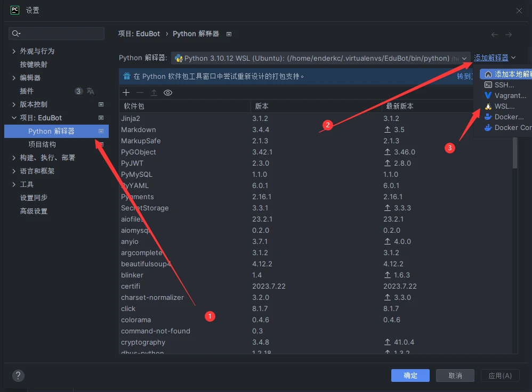Collapse the 项目: EduBot tree node
This screenshot has width=532, height=392.
point(14,118)
